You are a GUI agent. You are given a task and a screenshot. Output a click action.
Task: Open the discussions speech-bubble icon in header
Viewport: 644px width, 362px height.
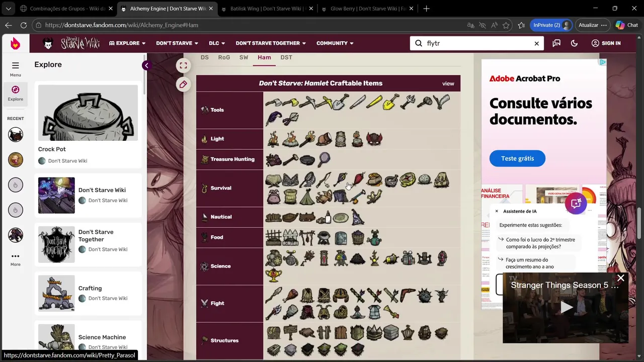(x=556, y=43)
